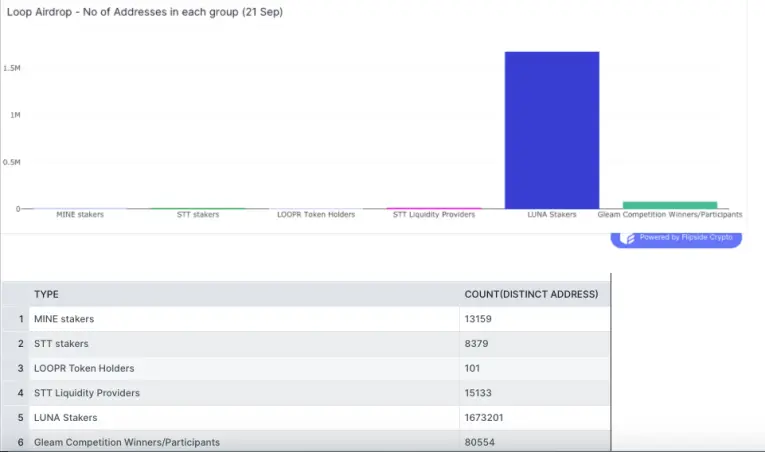Click the LOOPR Token Holders table cell
Viewport: 765px width, 452px height.
click(244, 369)
